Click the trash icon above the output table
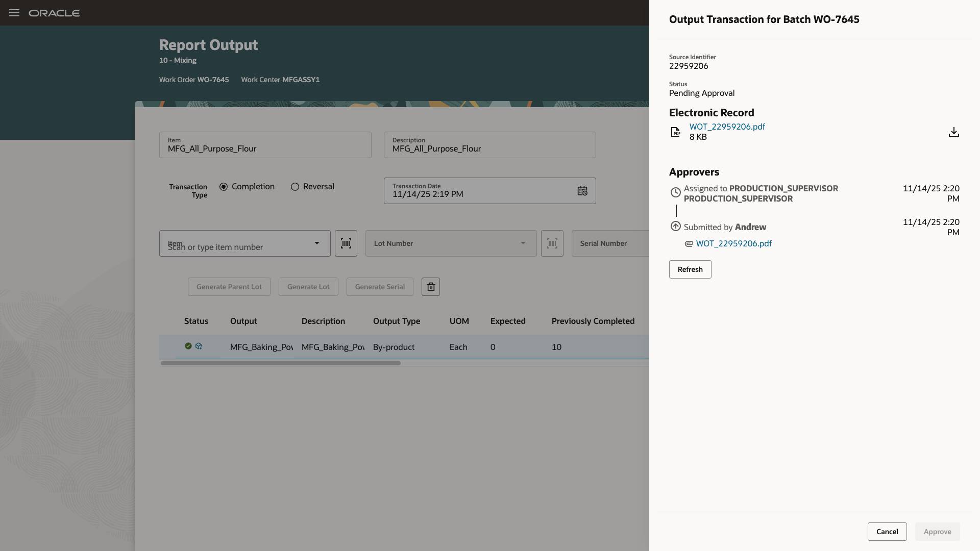 point(430,287)
